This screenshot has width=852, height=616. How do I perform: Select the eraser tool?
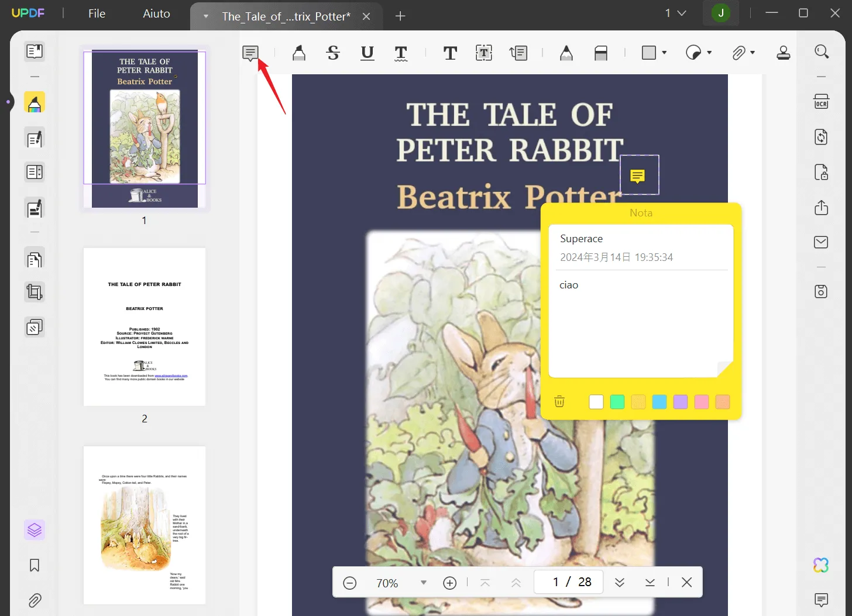[601, 53]
